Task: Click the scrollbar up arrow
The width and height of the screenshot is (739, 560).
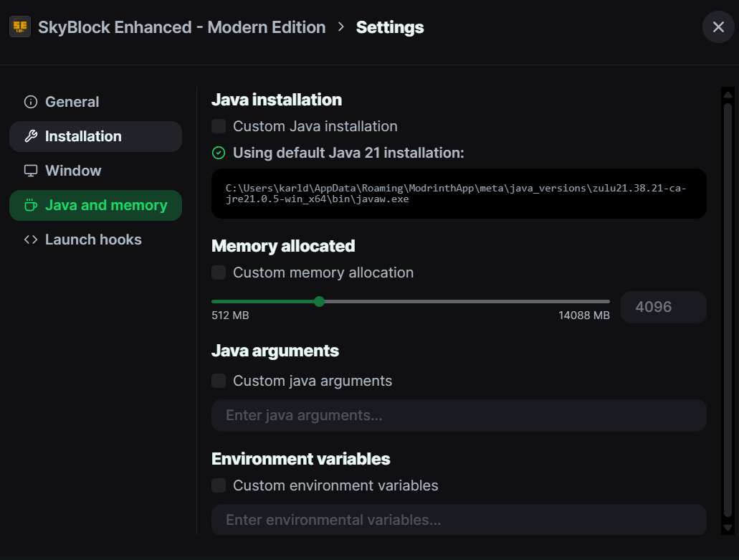Action: 728,94
